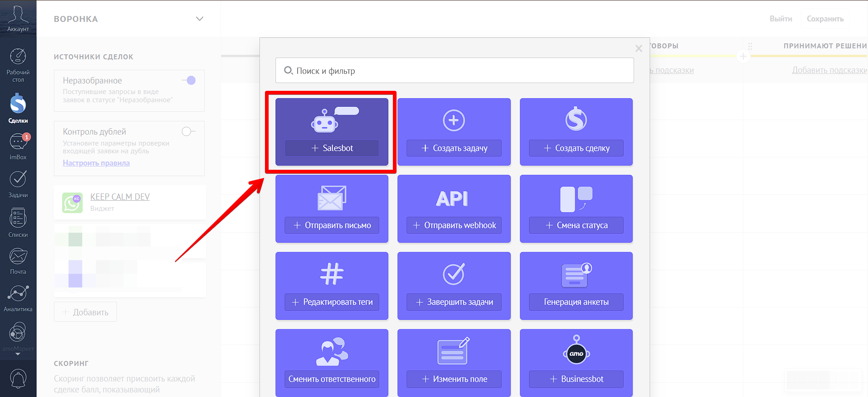Click the + Завершить задачи button

pyautogui.click(x=454, y=302)
